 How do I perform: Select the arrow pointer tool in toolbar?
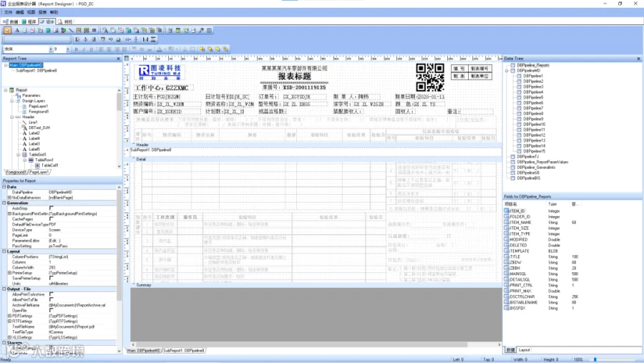7,30
